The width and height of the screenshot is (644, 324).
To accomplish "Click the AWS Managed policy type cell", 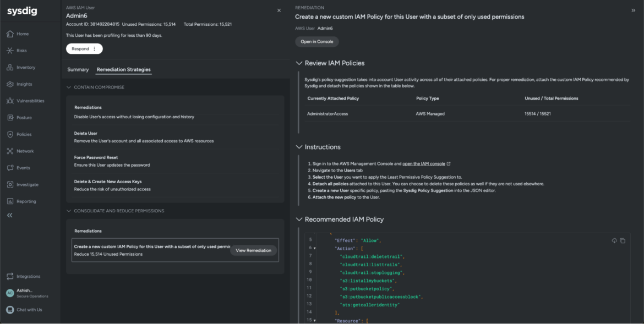I will pos(430,114).
